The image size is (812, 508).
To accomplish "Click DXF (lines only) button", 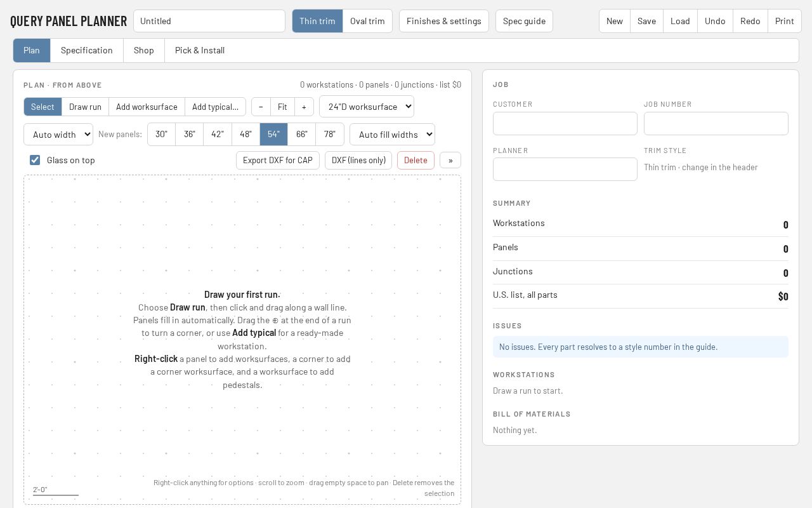I will 358,160.
